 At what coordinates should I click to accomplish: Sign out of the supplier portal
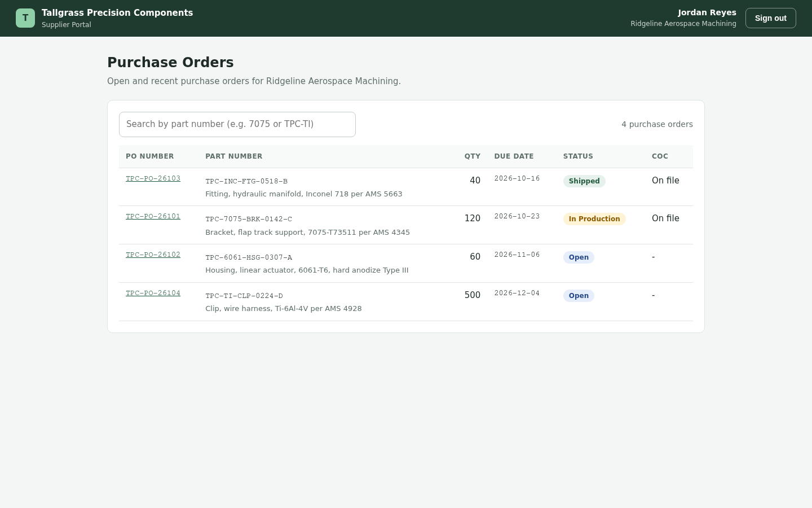(x=771, y=18)
